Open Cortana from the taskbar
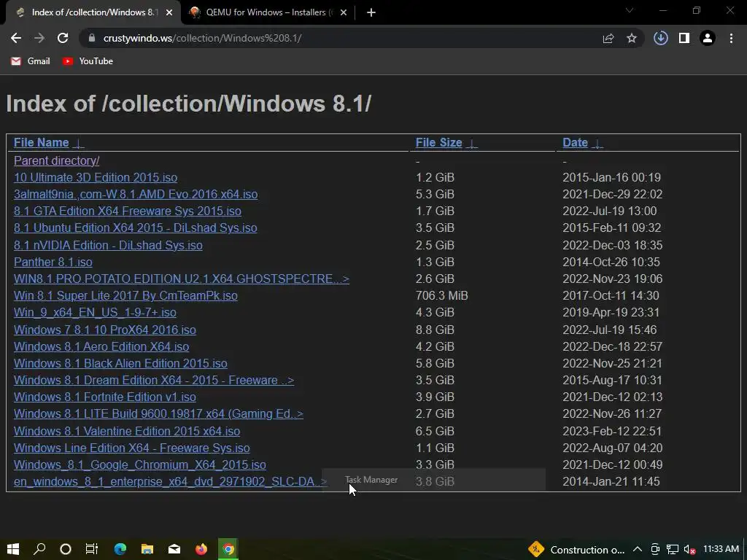The width and height of the screenshot is (747, 560). (x=66, y=549)
